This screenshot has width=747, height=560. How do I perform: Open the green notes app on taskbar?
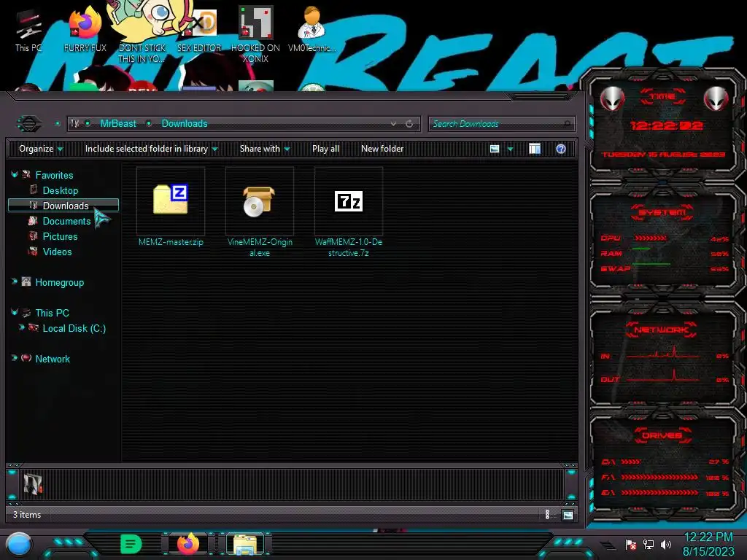[131, 544]
